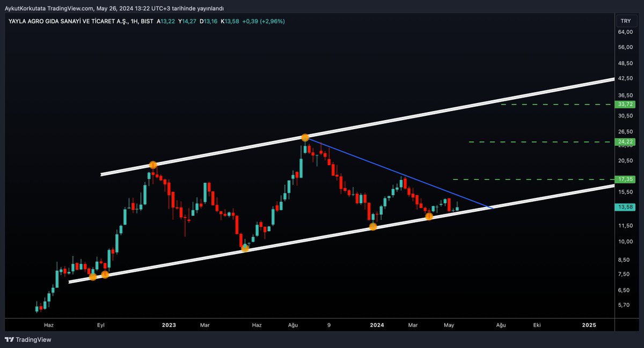Click the YAYLA AGRO GIDA symbol title
This screenshot has height=348, width=644.
[x=69, y=21]
